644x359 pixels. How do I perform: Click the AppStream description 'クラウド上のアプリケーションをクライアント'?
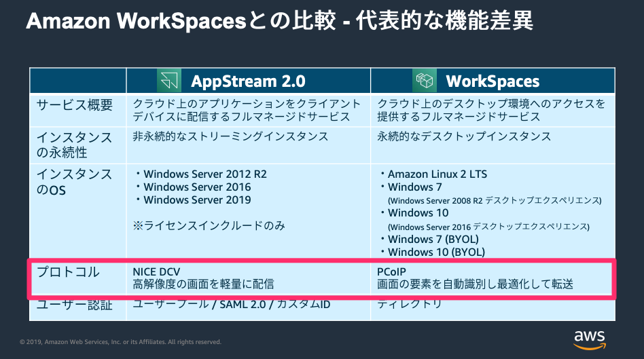tap(247, 103)
